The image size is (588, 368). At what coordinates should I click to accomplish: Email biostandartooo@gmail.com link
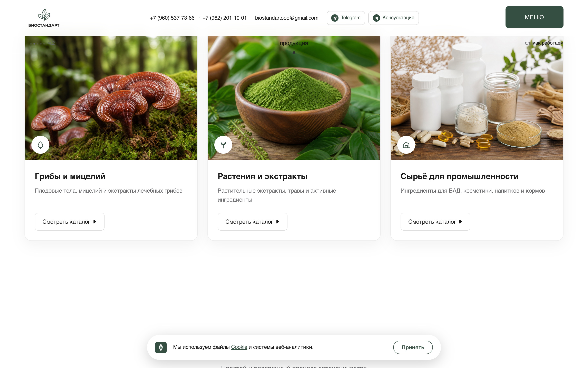pos(286,18)
